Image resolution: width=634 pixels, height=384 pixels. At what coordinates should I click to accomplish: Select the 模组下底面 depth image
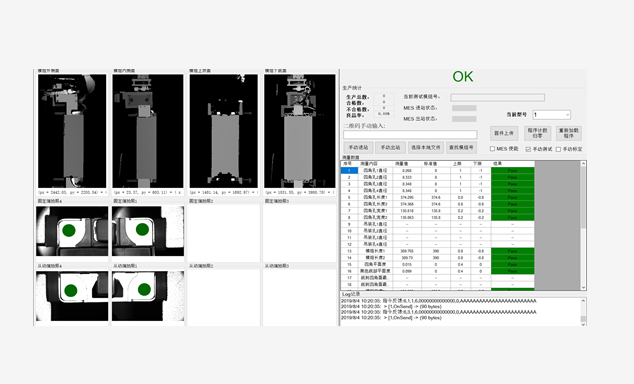pos(300,131)
